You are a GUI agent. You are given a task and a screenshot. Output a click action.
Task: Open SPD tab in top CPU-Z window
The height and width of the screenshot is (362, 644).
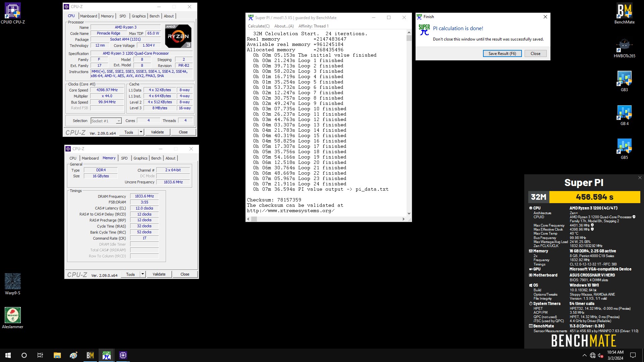tap(123, 16)
